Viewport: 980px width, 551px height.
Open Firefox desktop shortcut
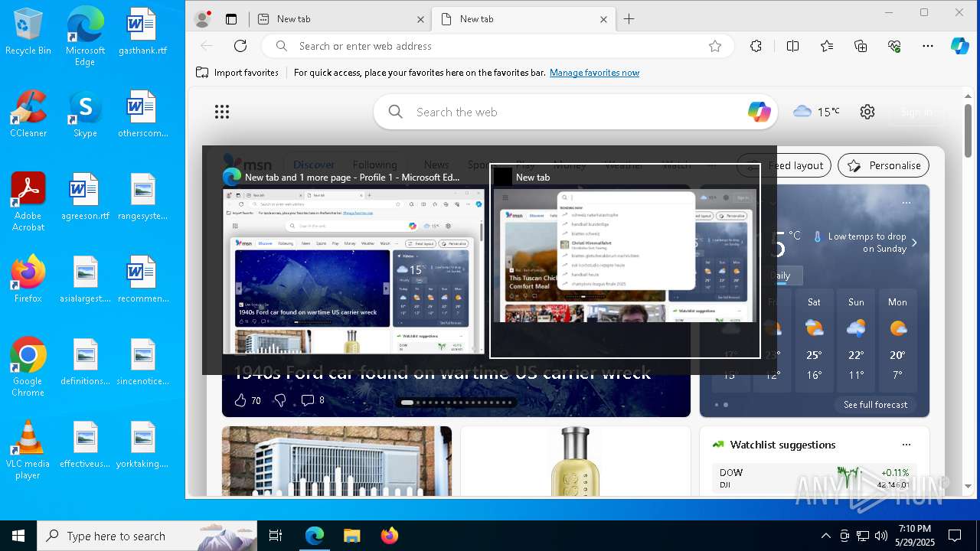pos(28,279)
